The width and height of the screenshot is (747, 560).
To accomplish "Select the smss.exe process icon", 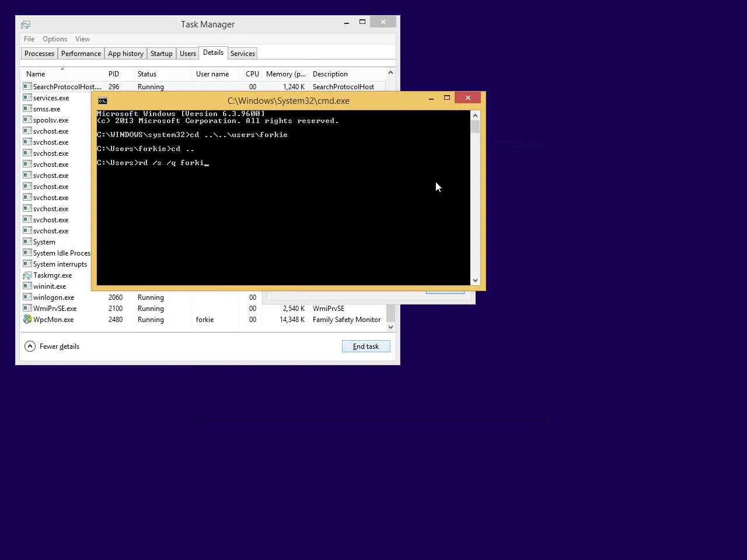I will tap(27, 109).
